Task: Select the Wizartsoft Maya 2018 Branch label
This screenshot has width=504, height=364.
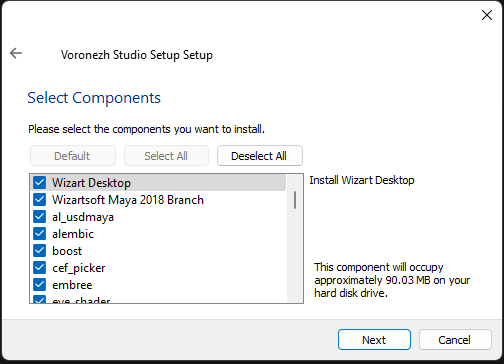Action: (x=128, y=200)
